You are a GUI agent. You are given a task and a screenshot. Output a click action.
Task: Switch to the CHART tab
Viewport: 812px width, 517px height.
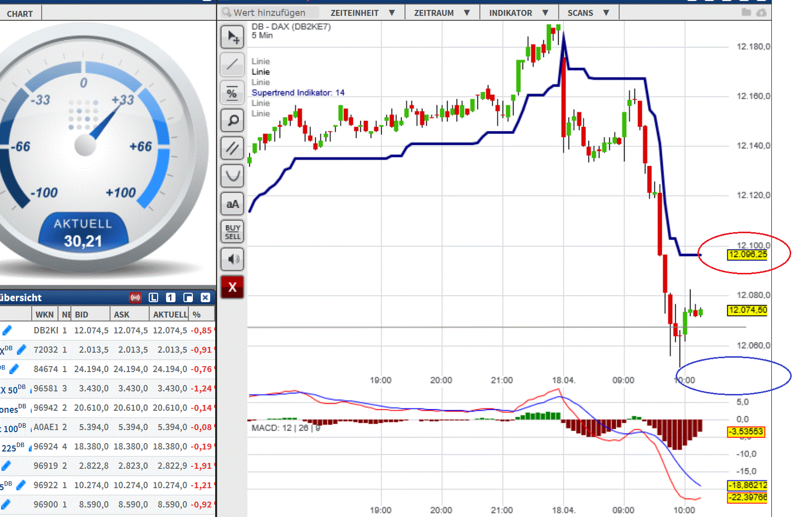point(20,13)
